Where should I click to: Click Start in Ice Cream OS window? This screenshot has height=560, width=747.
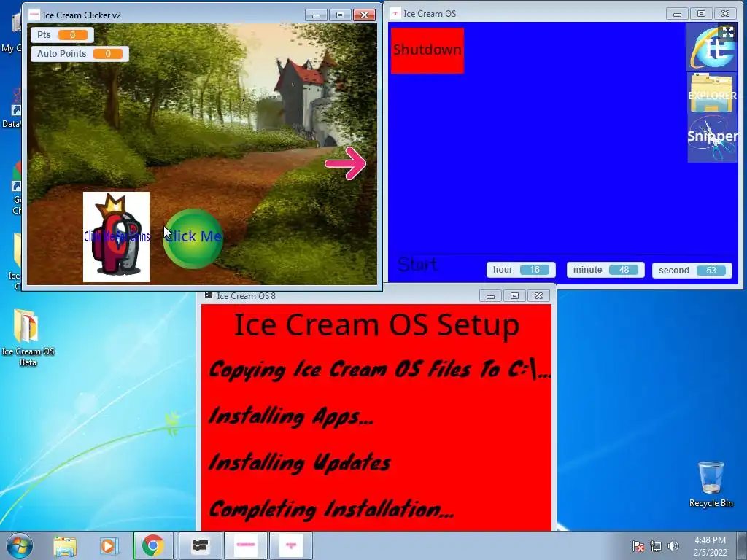[x=417, y=264]
